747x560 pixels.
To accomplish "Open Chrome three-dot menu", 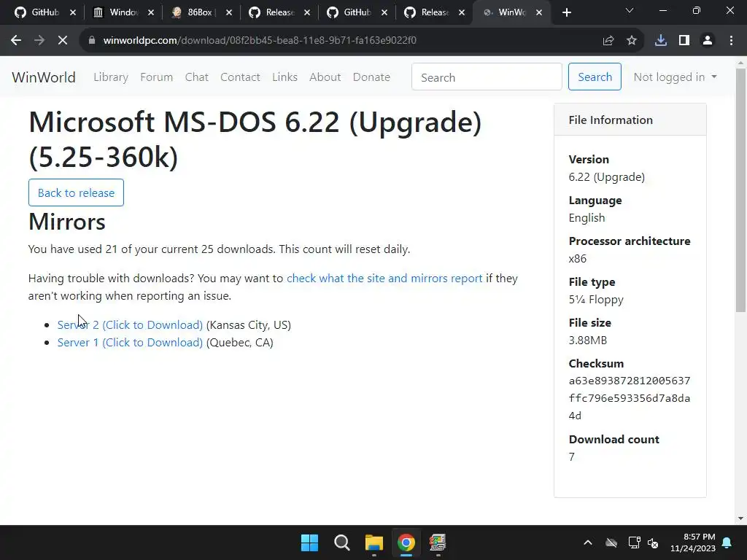I will click(731, 41).
